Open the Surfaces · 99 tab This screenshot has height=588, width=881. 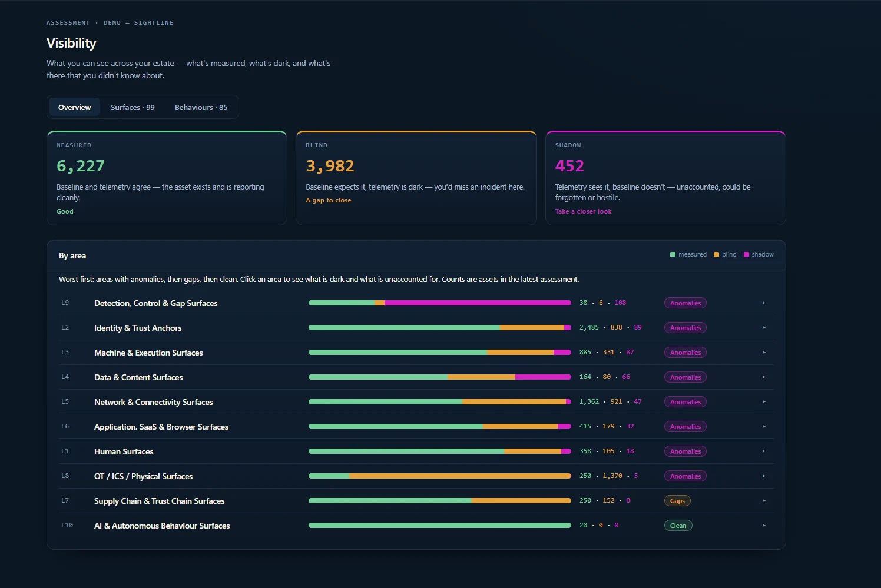coord(133,107)
